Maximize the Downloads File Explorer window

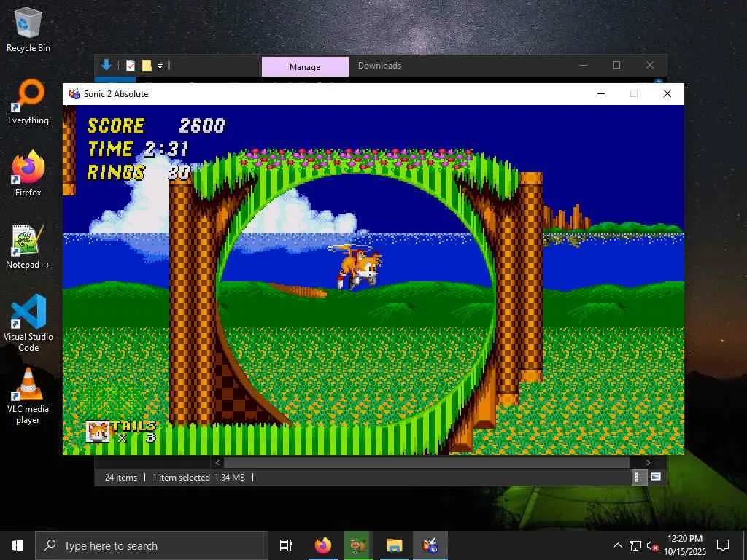pyautogui.click(x=616, y=65)
